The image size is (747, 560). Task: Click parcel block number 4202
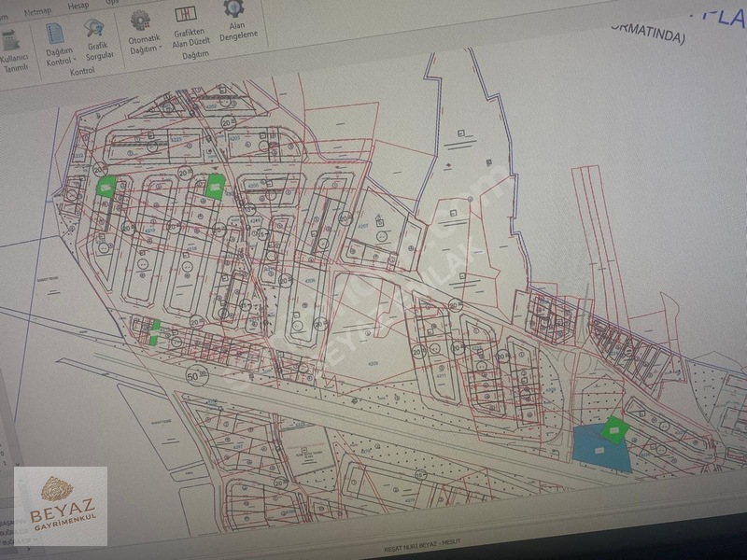click(211, 106)
